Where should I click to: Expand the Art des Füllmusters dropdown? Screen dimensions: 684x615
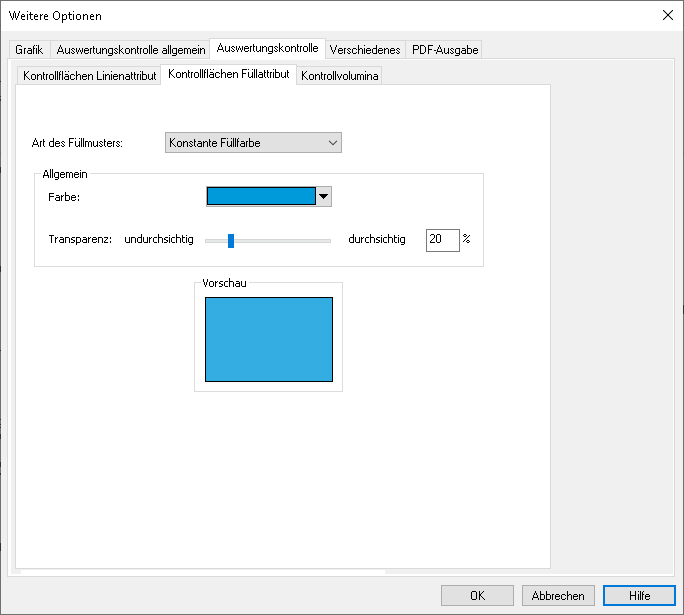[253, 143]
